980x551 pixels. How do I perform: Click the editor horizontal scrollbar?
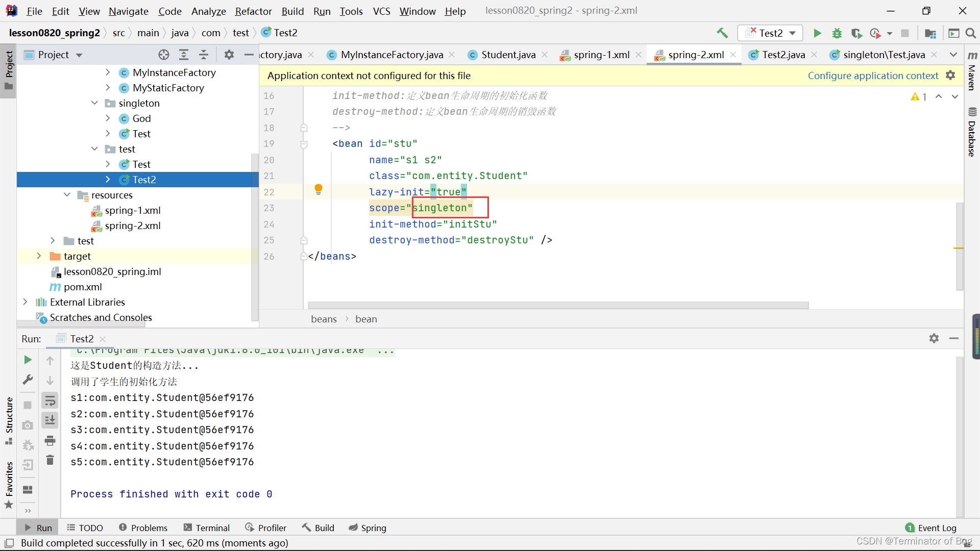tap(558, 305)
